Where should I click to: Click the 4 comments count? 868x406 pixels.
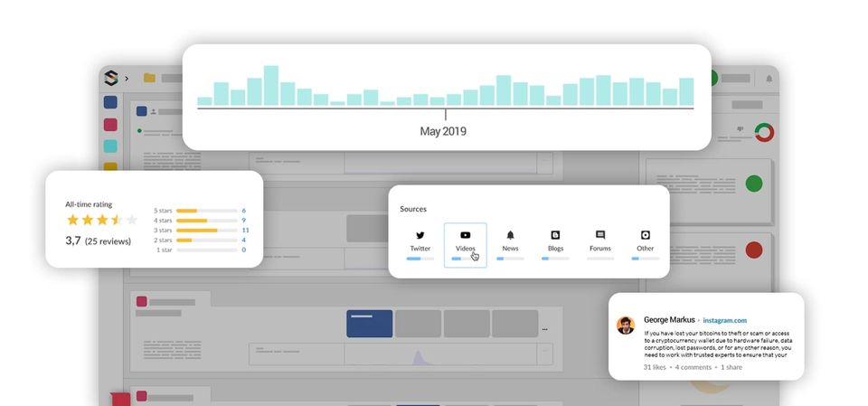coord(693,367)
